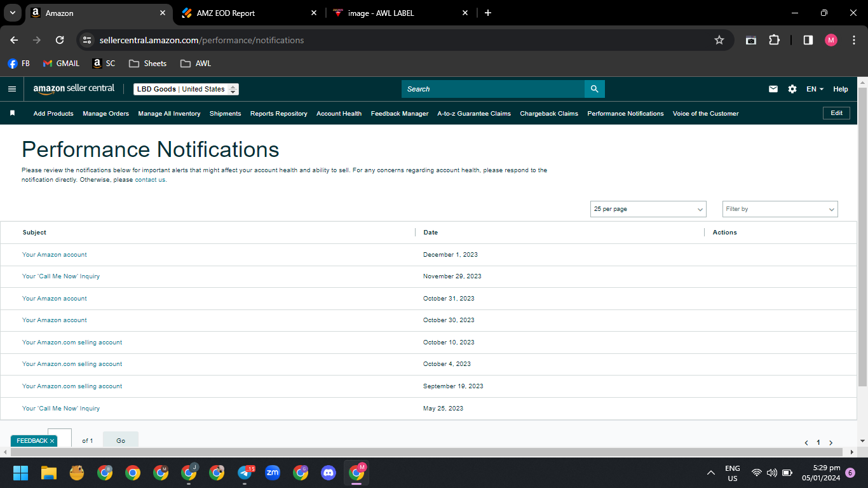
Task: Open Manage All Inventory in the nav bar
Action: [x=169, y=113]
